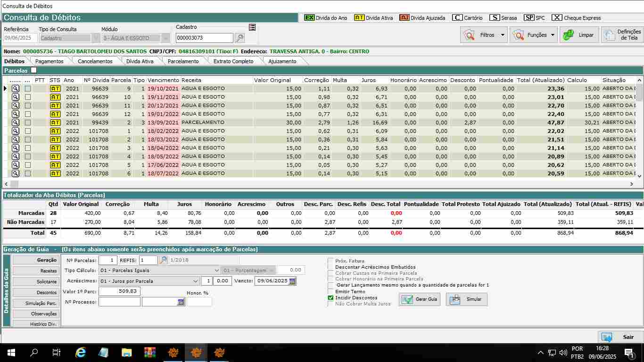Toggle the Parcelas select-all checkbox

click(33, 70)
